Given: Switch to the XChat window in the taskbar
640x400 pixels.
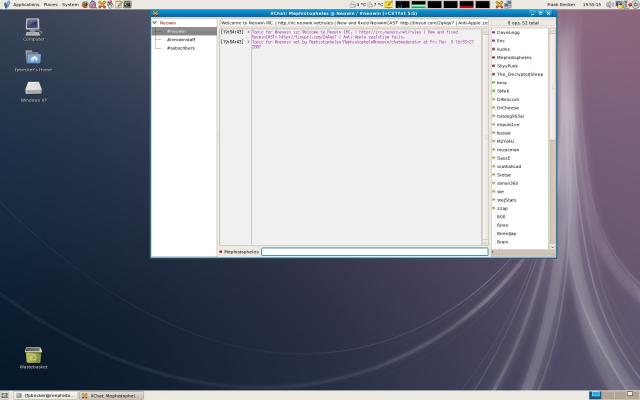Looking at the screenshot, I should [111, 396].
